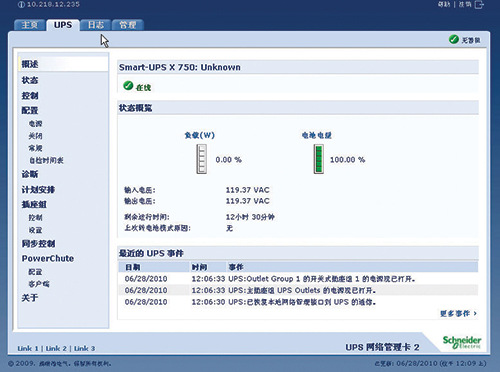Open PowerChute in sidebar
This screenshot has height=372, width=500.
point(48,258)
